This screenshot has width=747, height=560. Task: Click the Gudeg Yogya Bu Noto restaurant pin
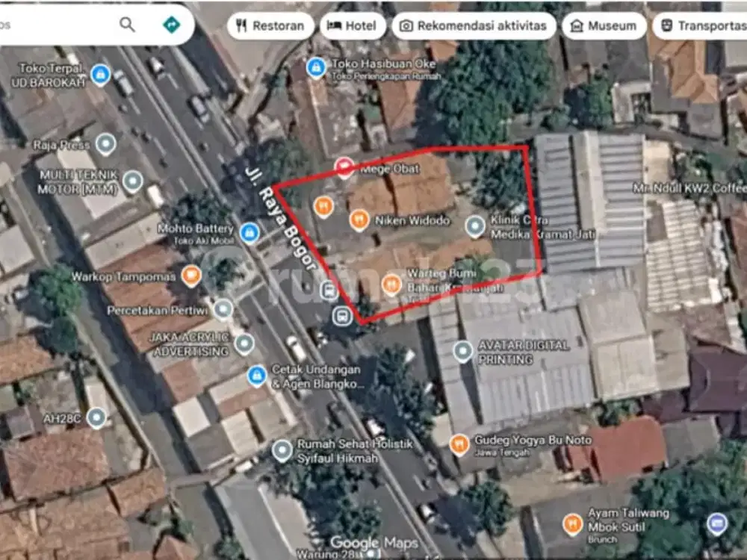pos(459,445)
